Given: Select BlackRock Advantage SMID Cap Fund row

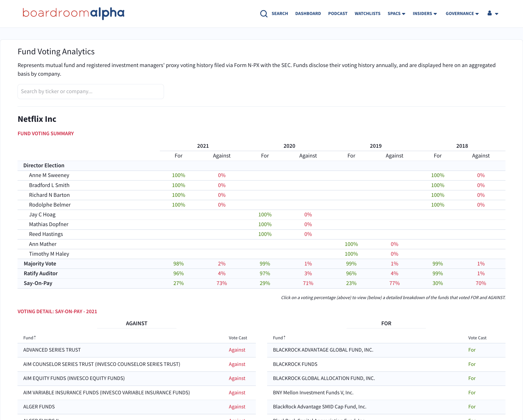Looking at the screenshot, I should pos(386,407).
